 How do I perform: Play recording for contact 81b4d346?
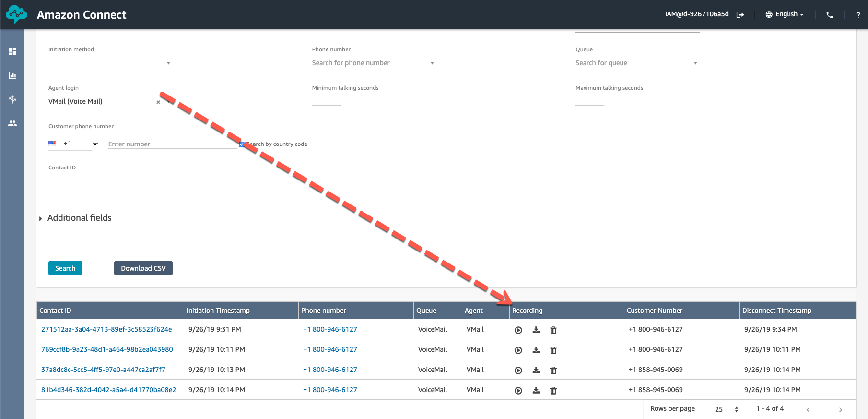[x=518, y=391]
